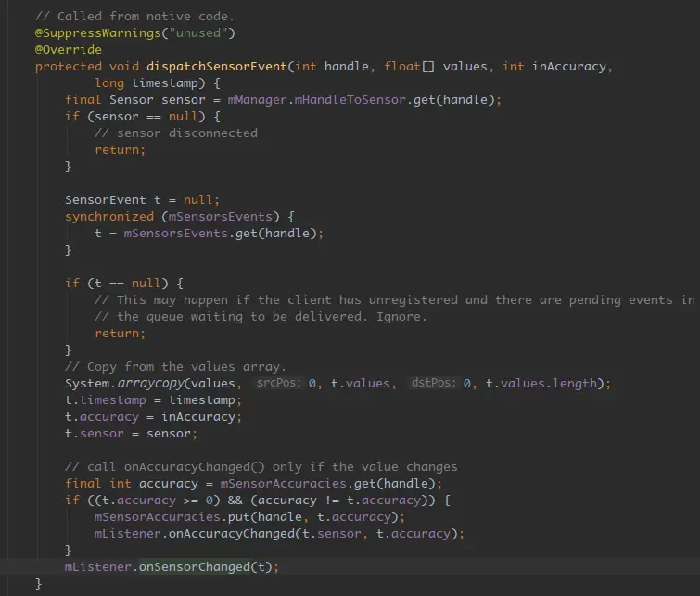The width and height of the screenshot is (700, 596).
Task: Click closing brace of dispatchSensorEvent method
Action: point(38,584)
